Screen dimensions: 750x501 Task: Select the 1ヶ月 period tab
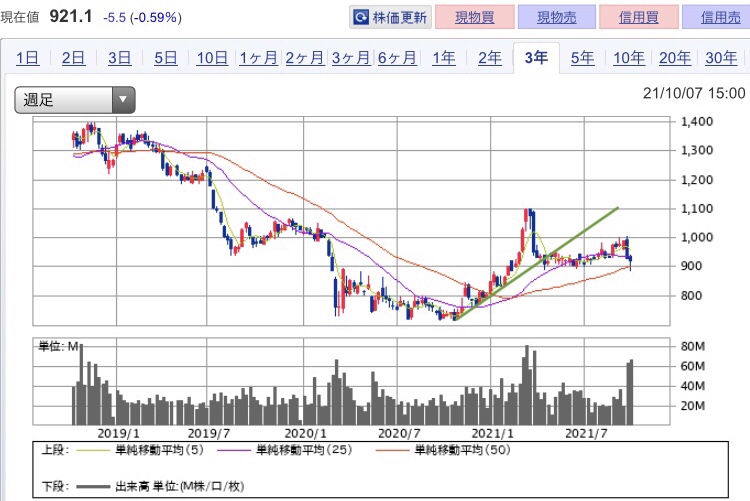point(259,58)
